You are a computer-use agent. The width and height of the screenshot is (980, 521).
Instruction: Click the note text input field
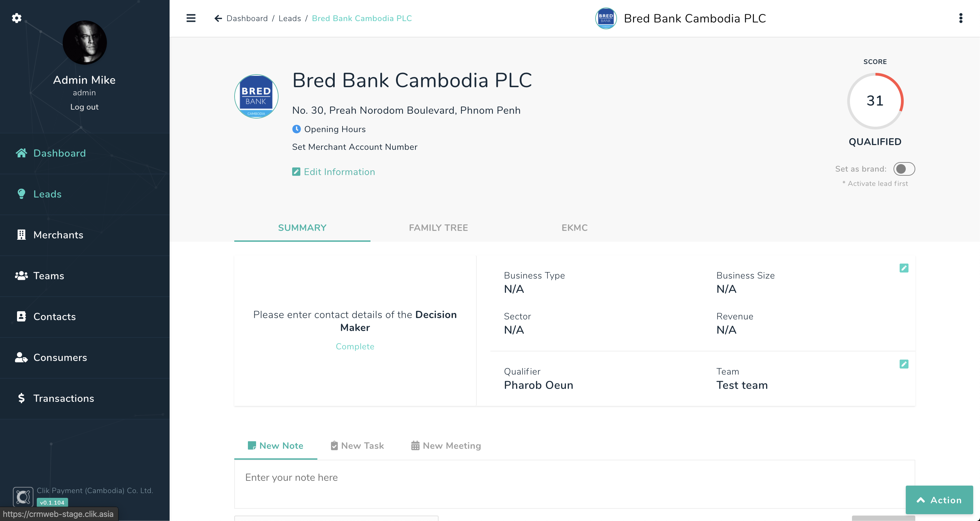(574, 484)
